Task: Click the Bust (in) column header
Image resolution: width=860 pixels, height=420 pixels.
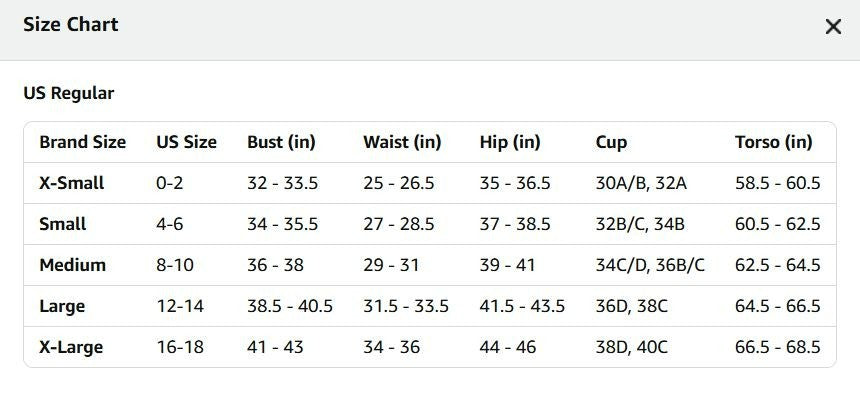Action: coord(281,142)
